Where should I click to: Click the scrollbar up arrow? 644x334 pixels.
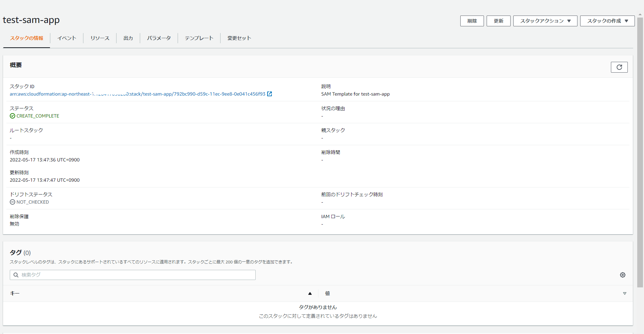point(640,15)
